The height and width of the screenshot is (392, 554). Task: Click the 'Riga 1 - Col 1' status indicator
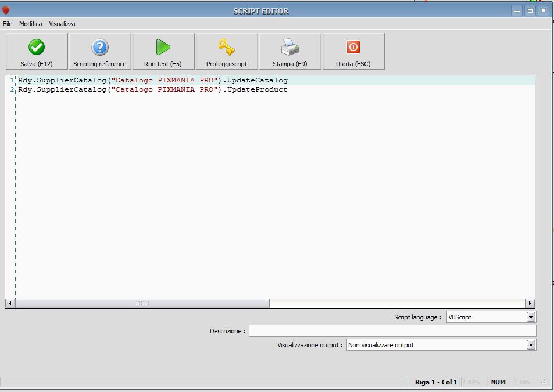click(436, 382)
